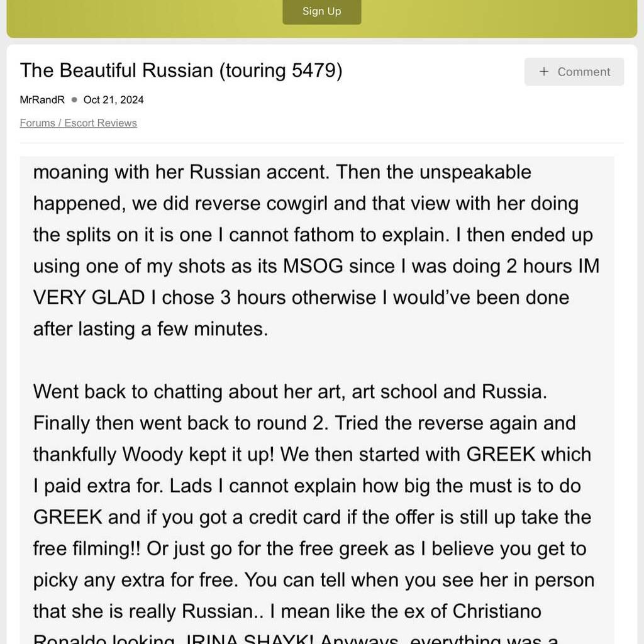Open the MrRandR author profile
644x644 pixels.
click(x=42, y=99)
